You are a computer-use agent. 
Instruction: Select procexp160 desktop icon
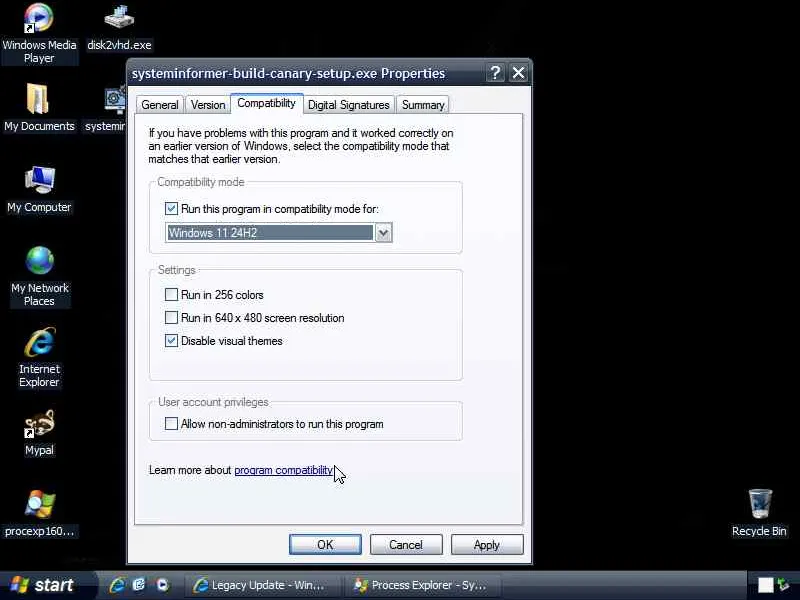pyautogui.click(x=39, y=513)
